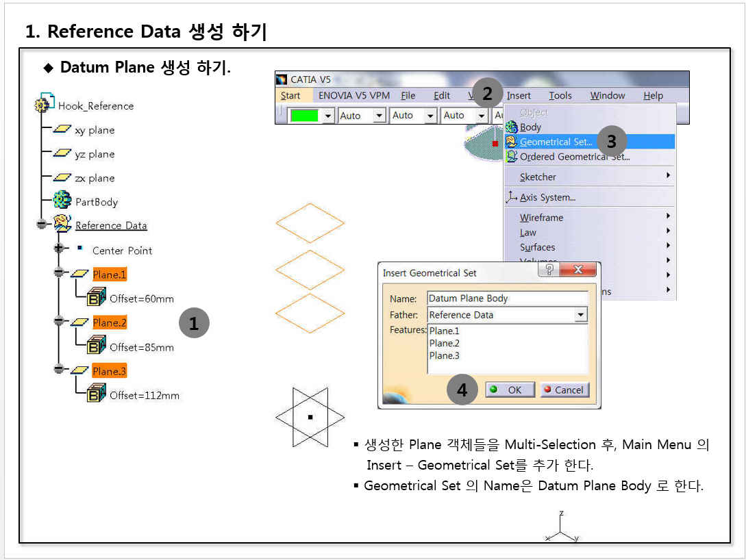Click the Offset=60mm parameter icon
The width and height of the screenshot is (746, 560).
tap(97, 298)
